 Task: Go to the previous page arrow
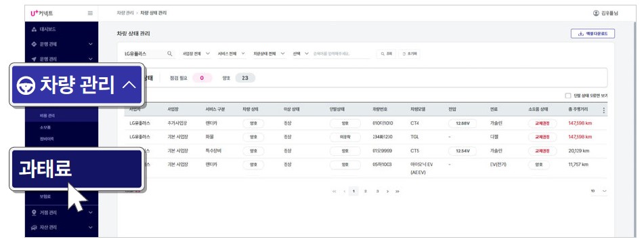344,192
